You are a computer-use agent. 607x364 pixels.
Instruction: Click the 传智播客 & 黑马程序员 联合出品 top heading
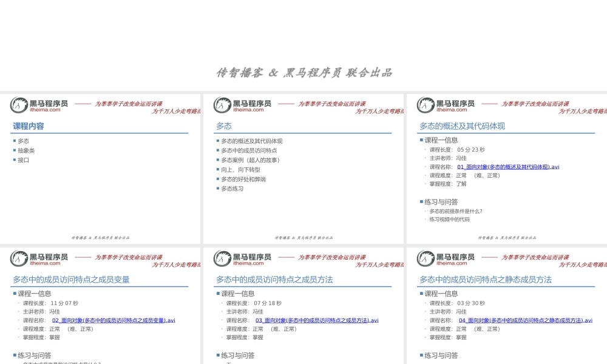303,72
